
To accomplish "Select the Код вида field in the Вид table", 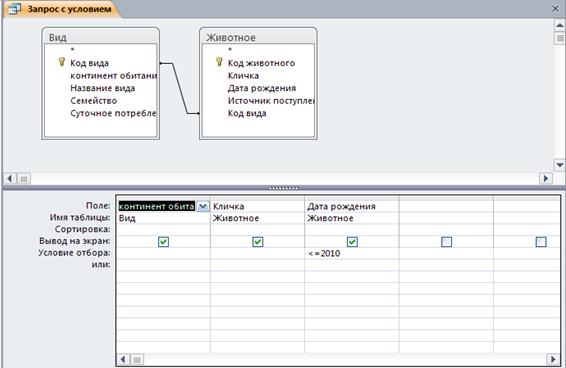I will (89, 63).
